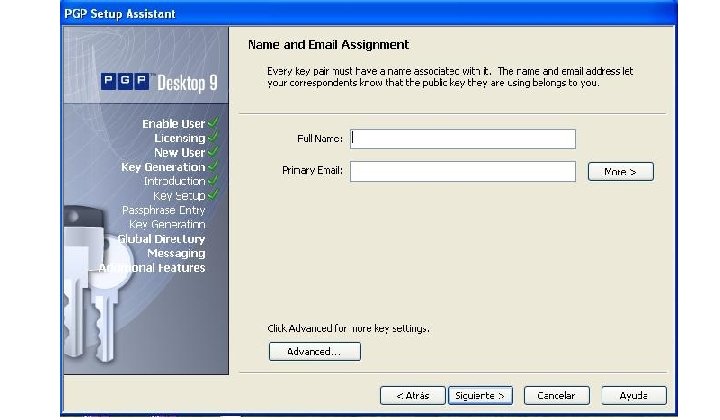720x420 pixels.
Task: Click the green checkmark beside Introduction
Action: (213, 180)
